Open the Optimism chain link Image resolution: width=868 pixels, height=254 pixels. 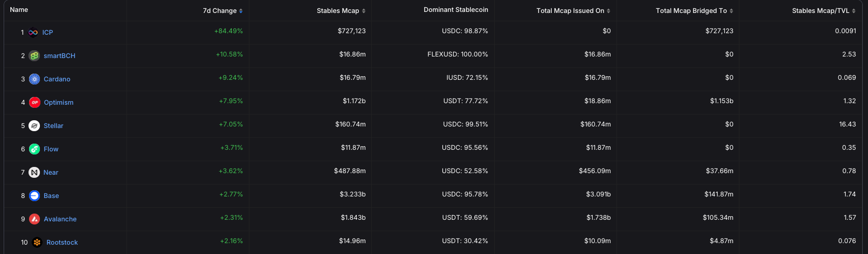(59, 102)
